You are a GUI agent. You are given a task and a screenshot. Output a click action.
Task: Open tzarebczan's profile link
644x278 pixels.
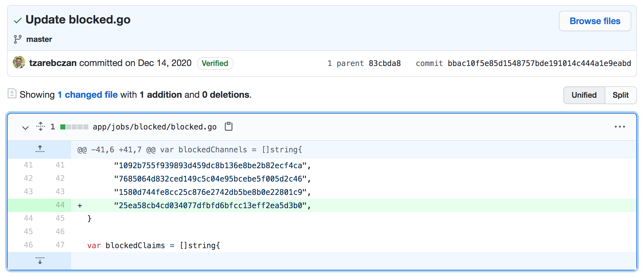(53, 63)
